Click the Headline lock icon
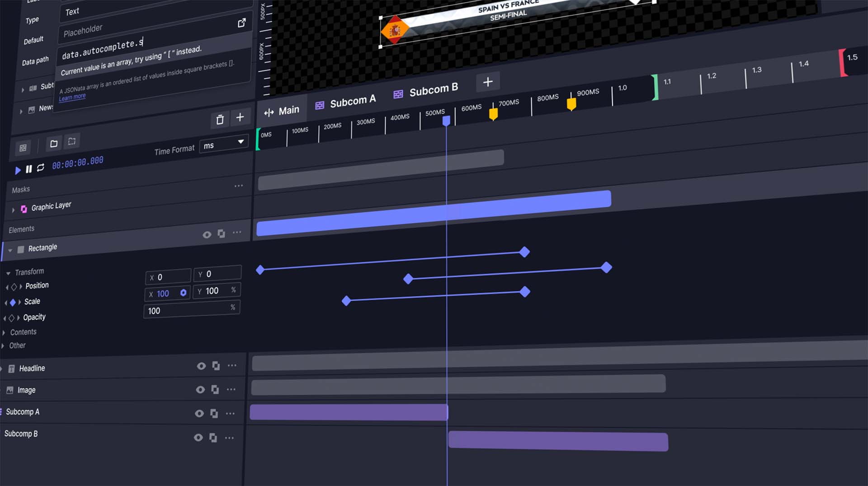 [x=216, y=366]
